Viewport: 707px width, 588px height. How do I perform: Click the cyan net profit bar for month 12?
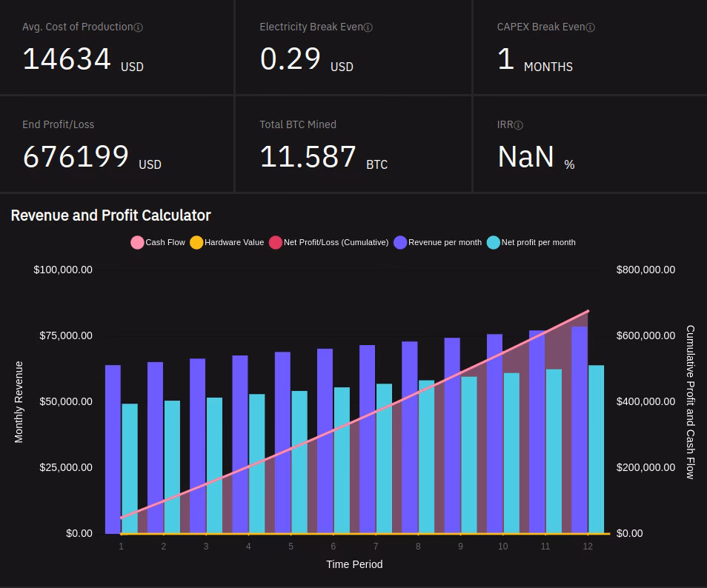pyautogui.click(x=596, y=449)
